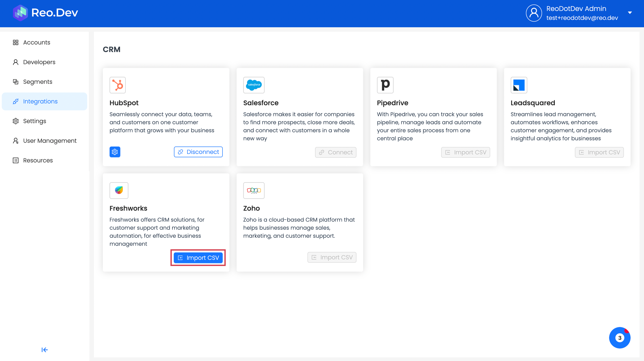Click the Reo.Dev logo in the header

46,13
